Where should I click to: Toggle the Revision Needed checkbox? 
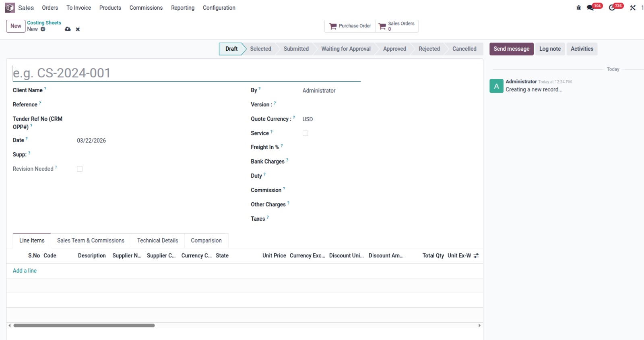point(80,169)
